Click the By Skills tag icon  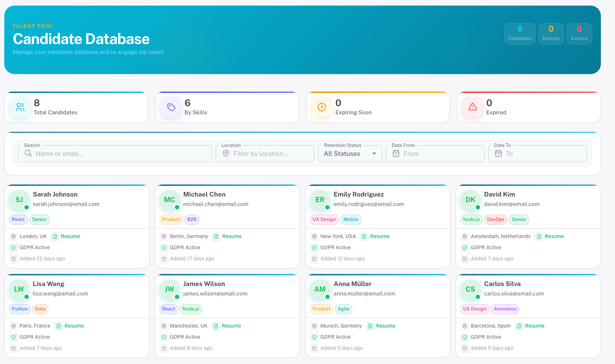click(171, 107)
